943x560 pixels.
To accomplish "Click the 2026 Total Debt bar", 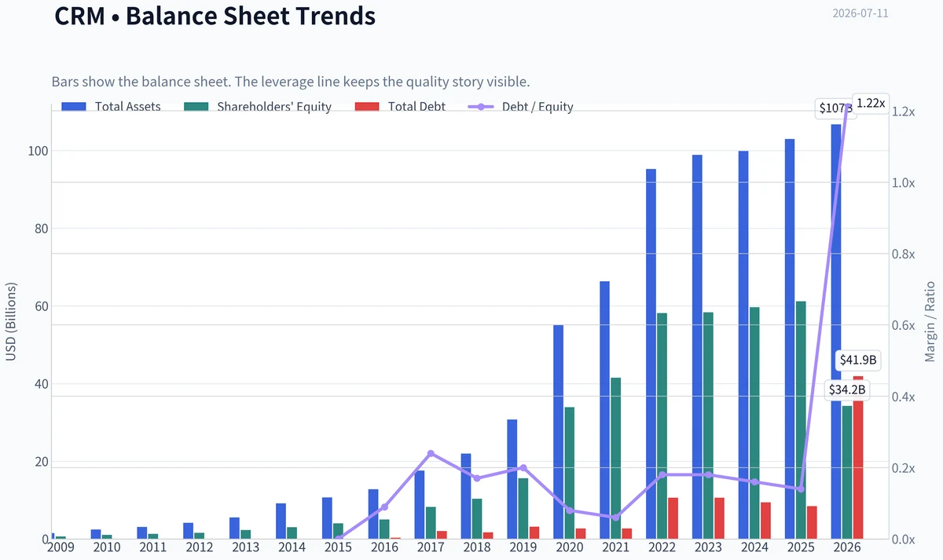I will coord(858,458).
